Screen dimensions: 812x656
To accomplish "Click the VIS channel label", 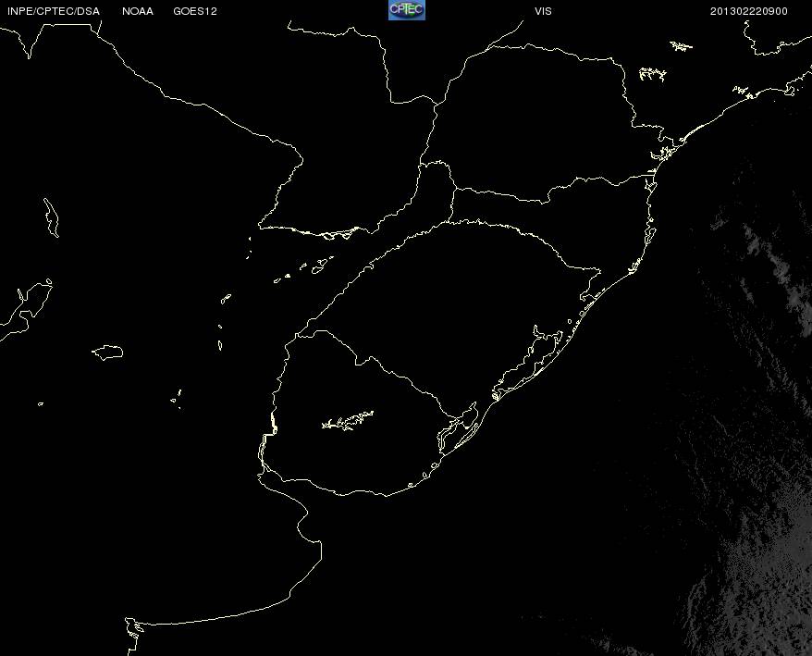I will point(543,11).
